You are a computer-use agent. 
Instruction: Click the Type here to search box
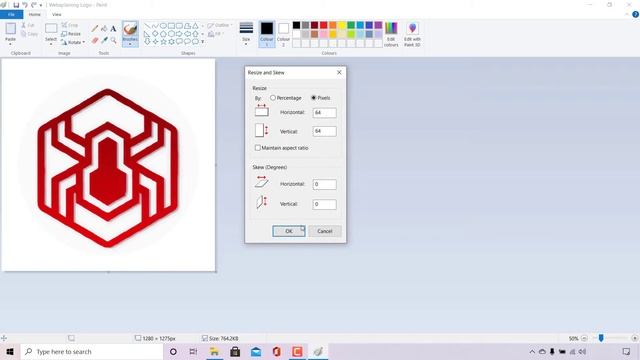pos(92,351)
